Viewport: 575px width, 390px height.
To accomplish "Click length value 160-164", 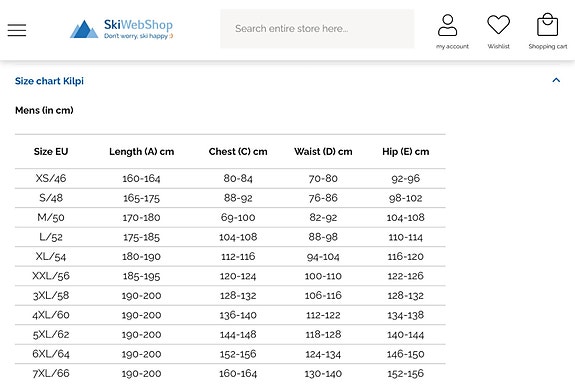I will pyautogui.click(x=142, y=179).
